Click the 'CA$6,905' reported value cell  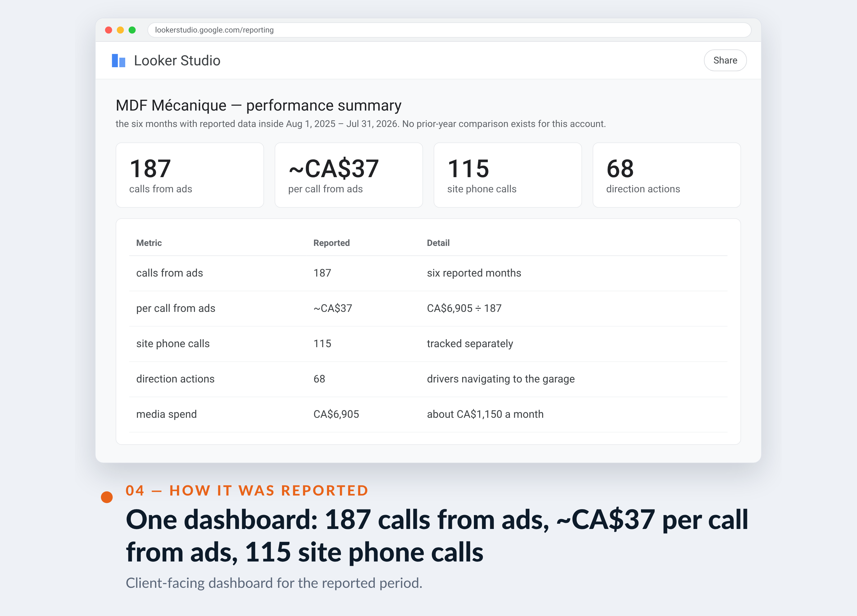click(x=336, y=414)
